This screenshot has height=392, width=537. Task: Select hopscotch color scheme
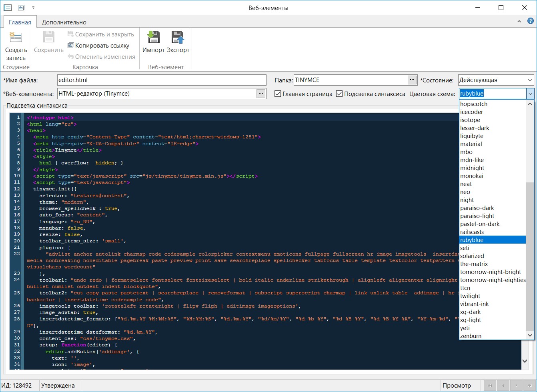coord(493,104)
